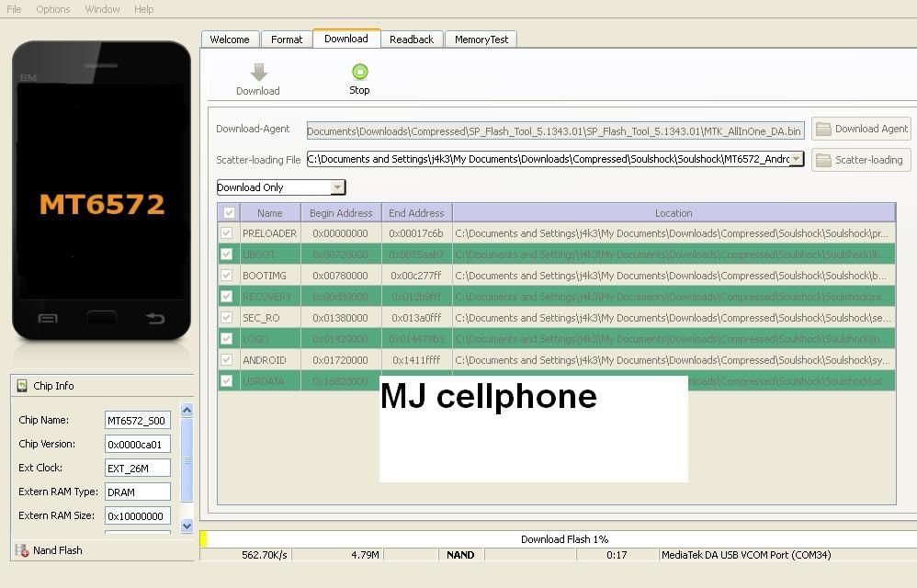Click the phone's back arrow graphic
The image size is (917, 588).
(x=154, y=319)
